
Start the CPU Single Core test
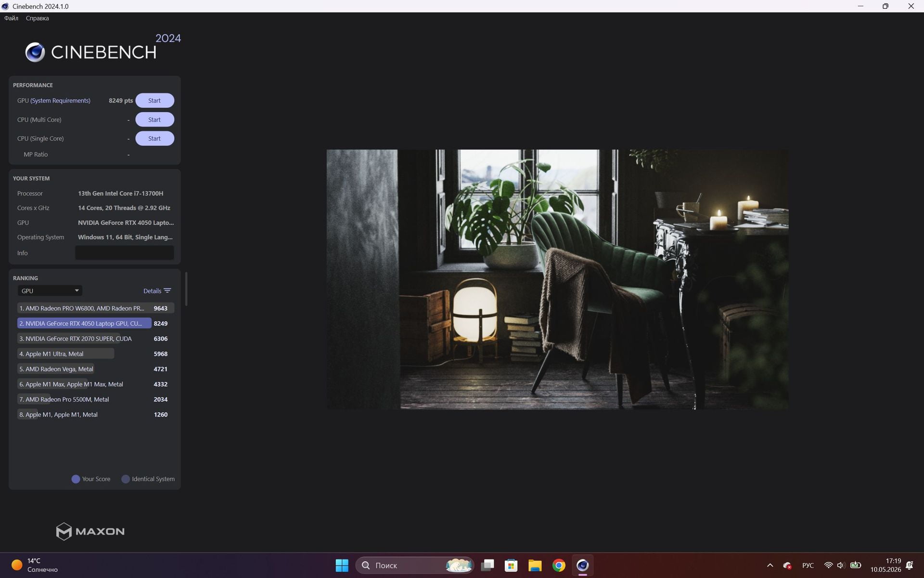[x=154, y=139]
